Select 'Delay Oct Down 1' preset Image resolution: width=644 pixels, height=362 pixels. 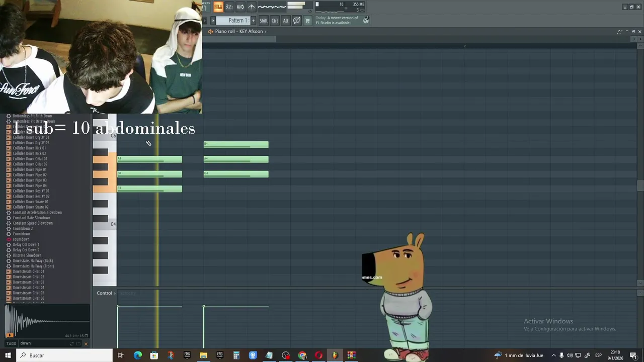(x=26, y=245)
